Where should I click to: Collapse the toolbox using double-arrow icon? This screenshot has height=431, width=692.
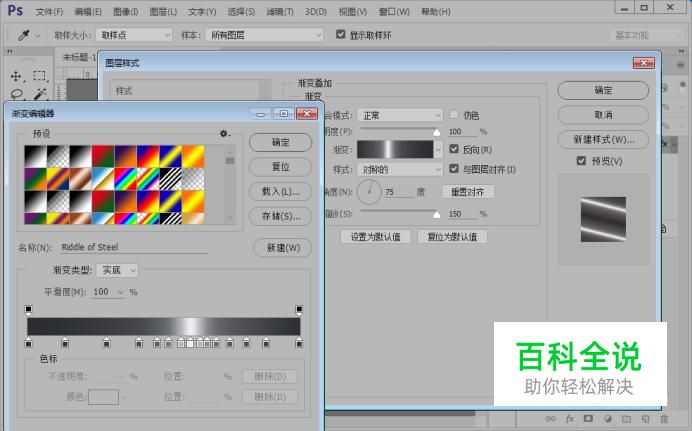pos(10,52)
